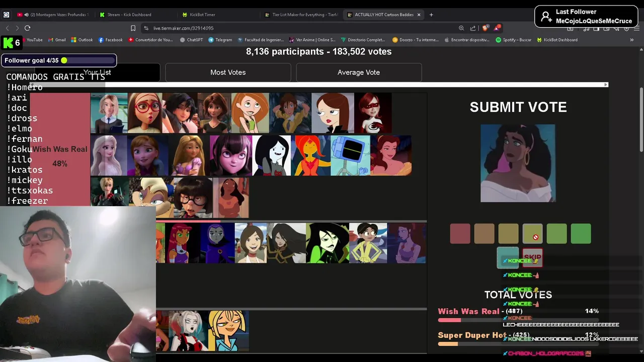The image size is (644, 362).
Task: Click the Elsa character thumbnail
Action: (x=109, y=155)
